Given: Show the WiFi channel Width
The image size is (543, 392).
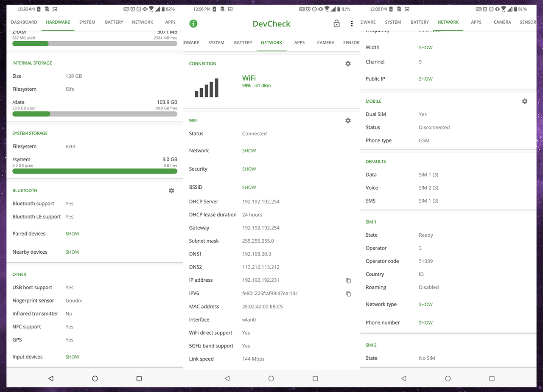Looking at the screenshot, I should (x=425, y=48).
